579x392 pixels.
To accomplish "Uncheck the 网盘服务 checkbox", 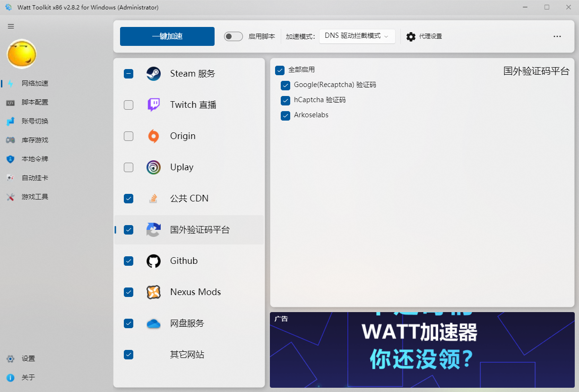I will (129, 323).
